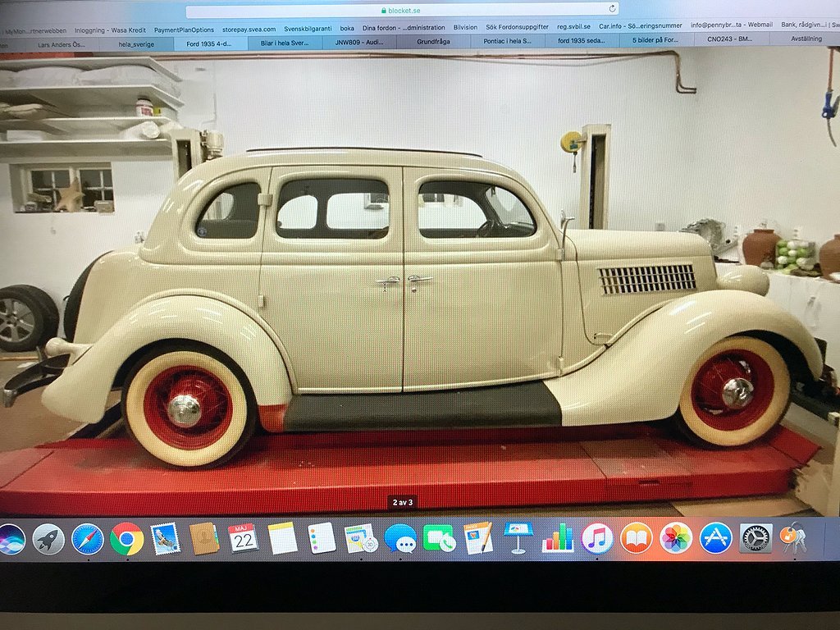
Task: Switch to the hela_sverige tab
Action: point(135,39)
